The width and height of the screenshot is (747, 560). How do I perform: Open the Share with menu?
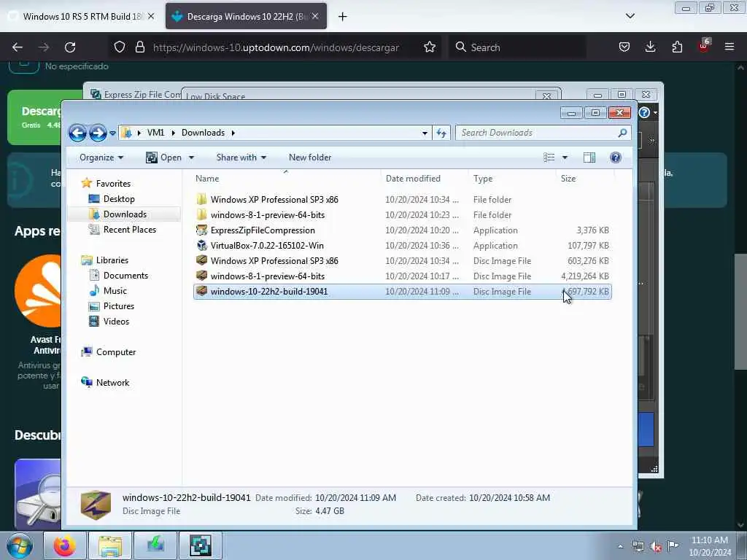click(x=241, y=157)
